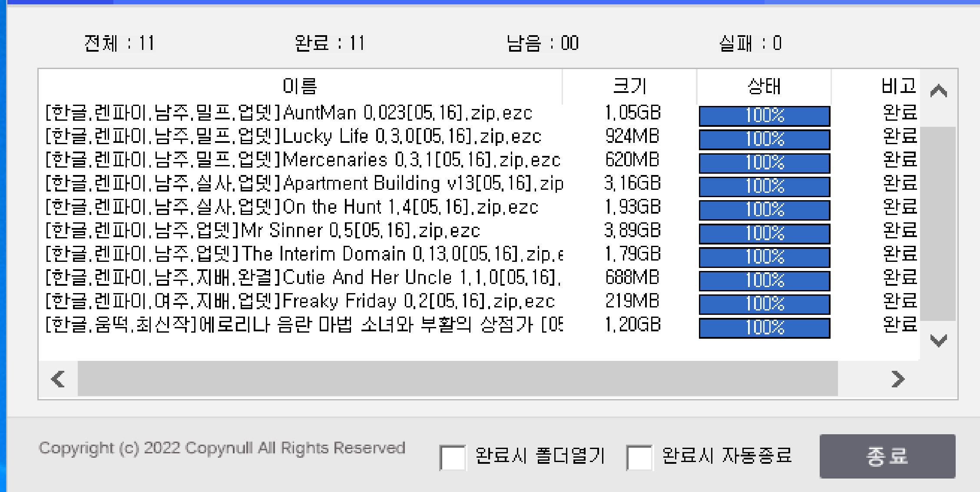
Task: Enable the 완료시 자동종료 checkbox
Action: click(x=639, y=457)
